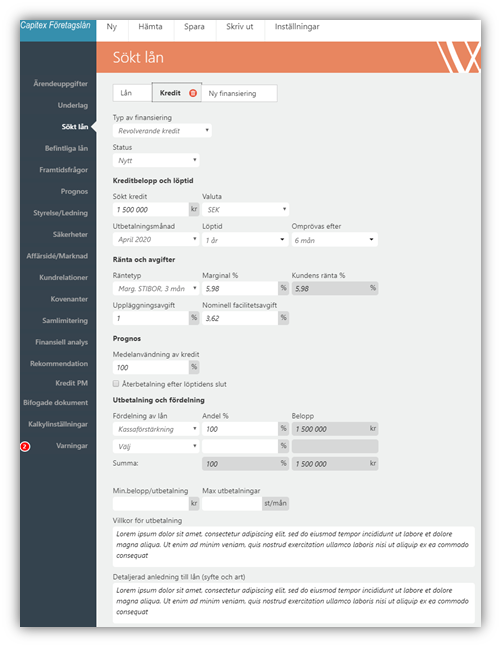
Task: Click the Sökt kredit amount field
Action: point(151,210)
